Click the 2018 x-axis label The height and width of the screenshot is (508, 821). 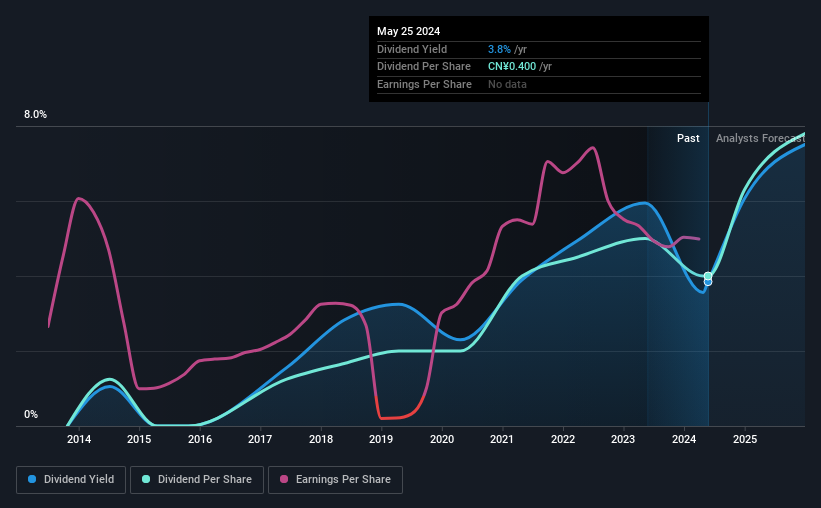320,439
